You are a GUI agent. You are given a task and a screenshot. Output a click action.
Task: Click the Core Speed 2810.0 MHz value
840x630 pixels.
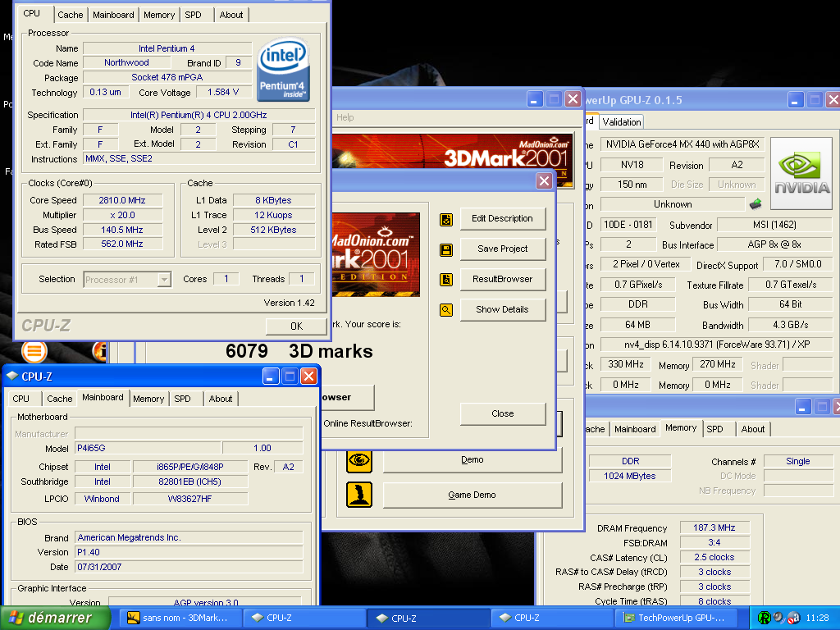122,200
